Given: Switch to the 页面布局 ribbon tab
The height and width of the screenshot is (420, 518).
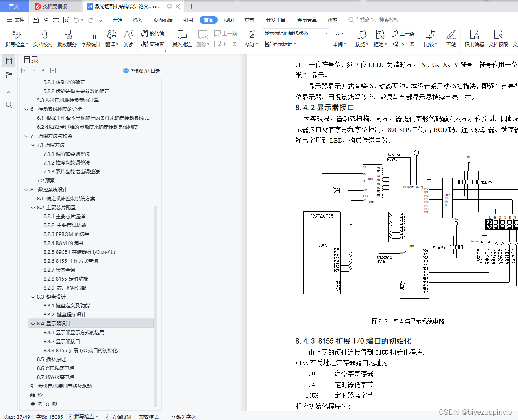Looking at the screenshot, I should click(163, 20).
